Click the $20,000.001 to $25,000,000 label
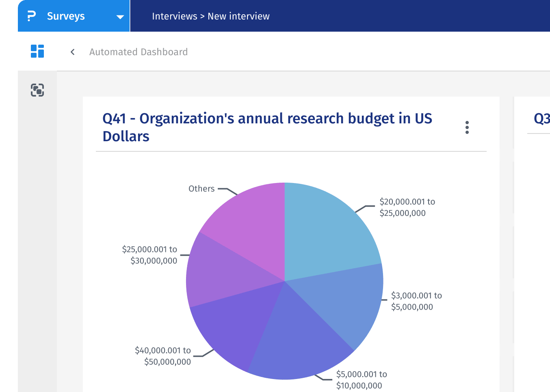 pyautogui.click(x=407, y=207)
